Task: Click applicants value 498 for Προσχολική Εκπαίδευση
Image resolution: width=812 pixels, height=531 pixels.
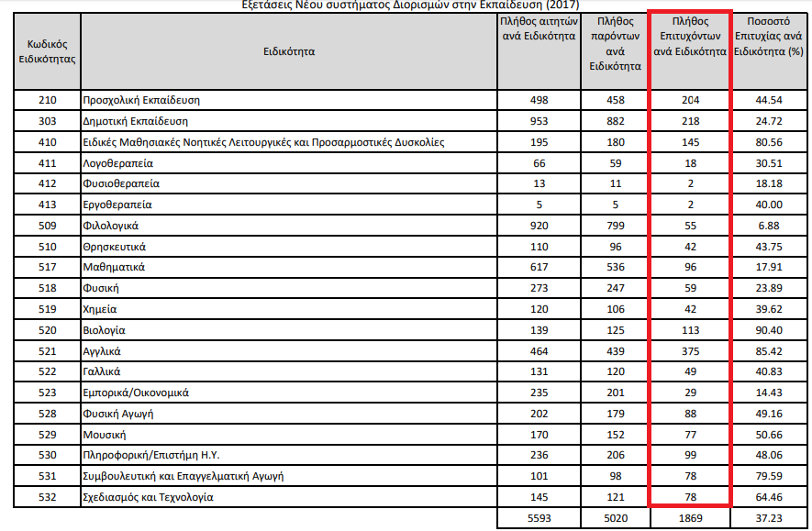Action: (539, 100)
